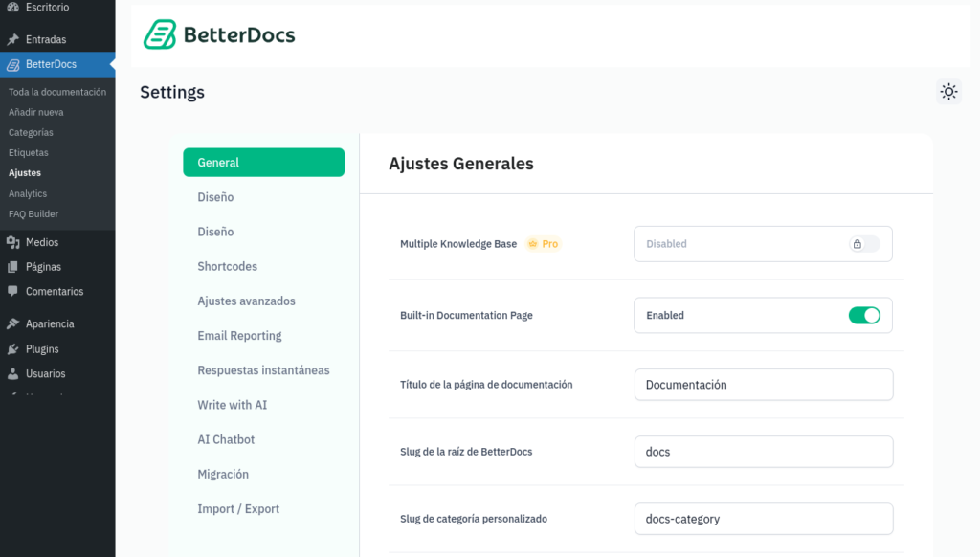
Task: Open the Ajustes avanzados tab
Action: [246, 301]
